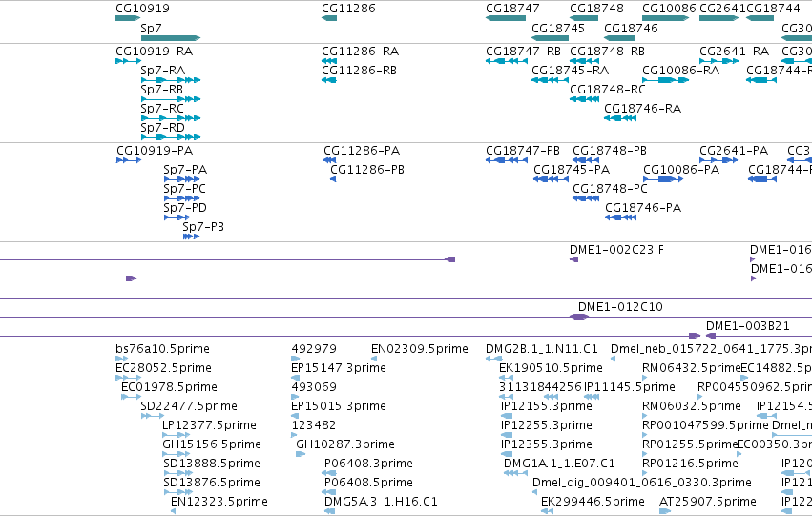Select the EK190510.5prime label

[x=551, y=368]
